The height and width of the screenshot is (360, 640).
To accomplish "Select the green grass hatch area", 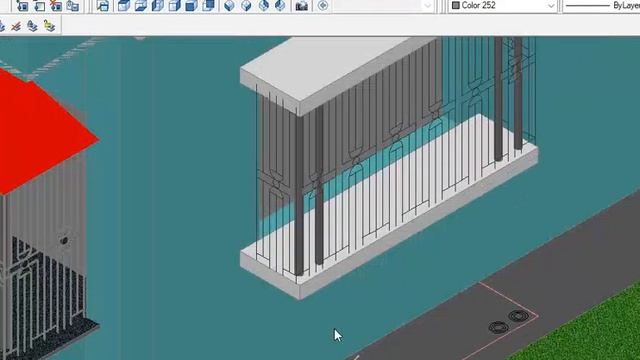I will [x=592, y=331].
